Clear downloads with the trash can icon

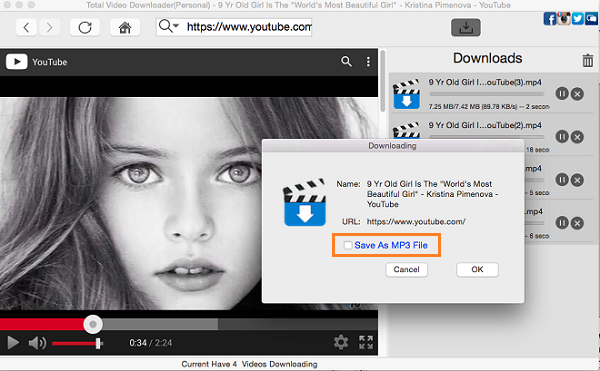[x=588, y=60]
